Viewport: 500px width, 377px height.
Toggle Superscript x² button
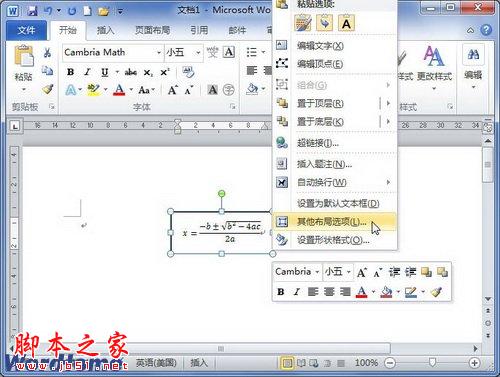[165, 72]
